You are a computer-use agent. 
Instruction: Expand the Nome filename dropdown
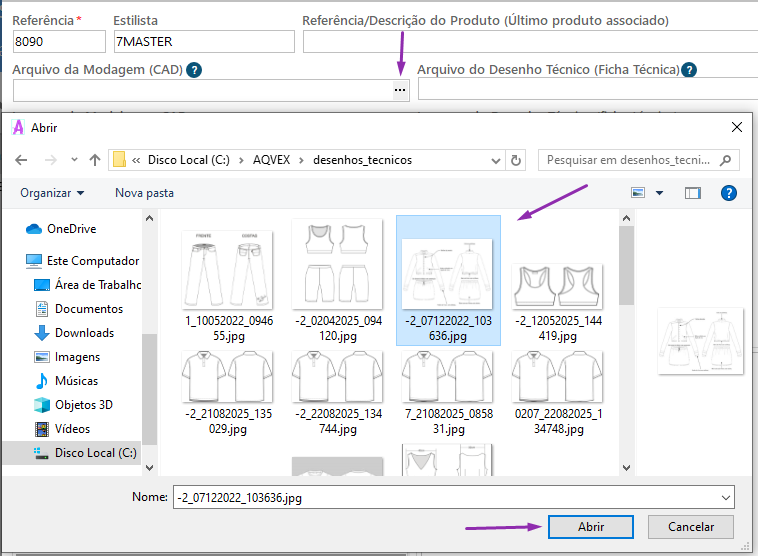(724, 496)
